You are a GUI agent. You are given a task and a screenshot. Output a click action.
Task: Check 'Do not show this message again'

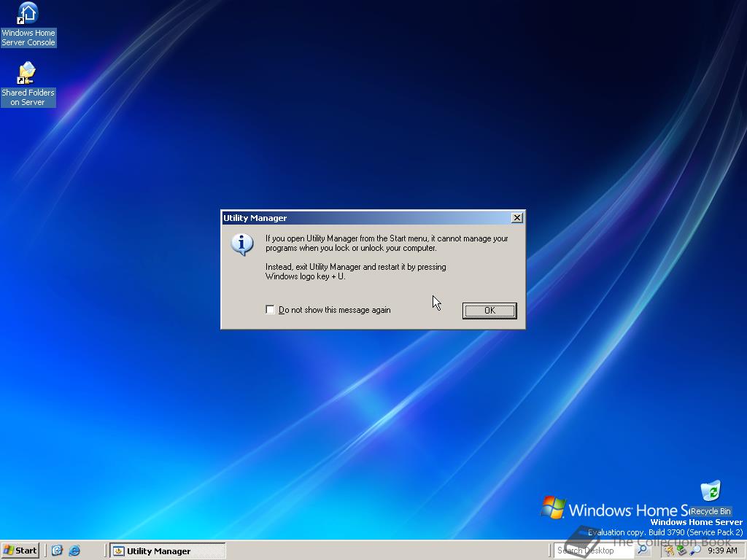click(x=270, y=309)
